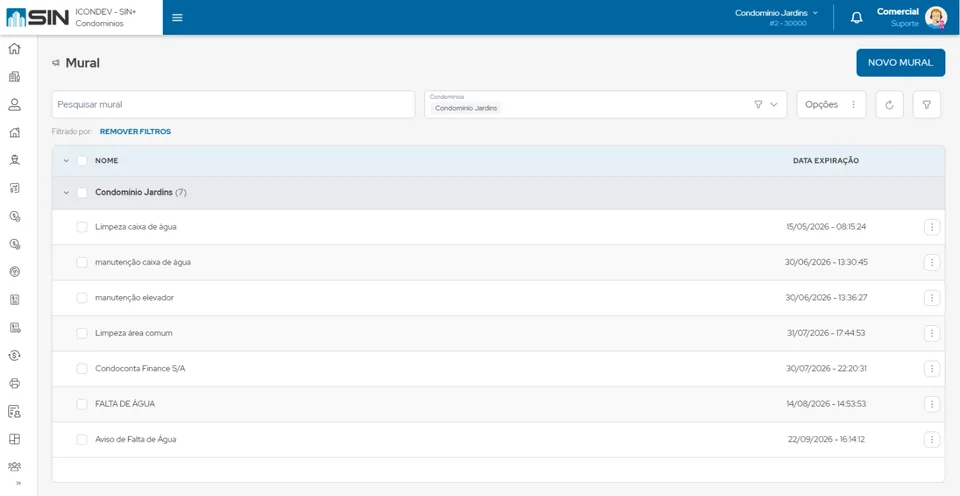This screenshot has height=496, width=960.
Task: Collapse the Condomínio Jardins group row
Action: pos(66,193)
